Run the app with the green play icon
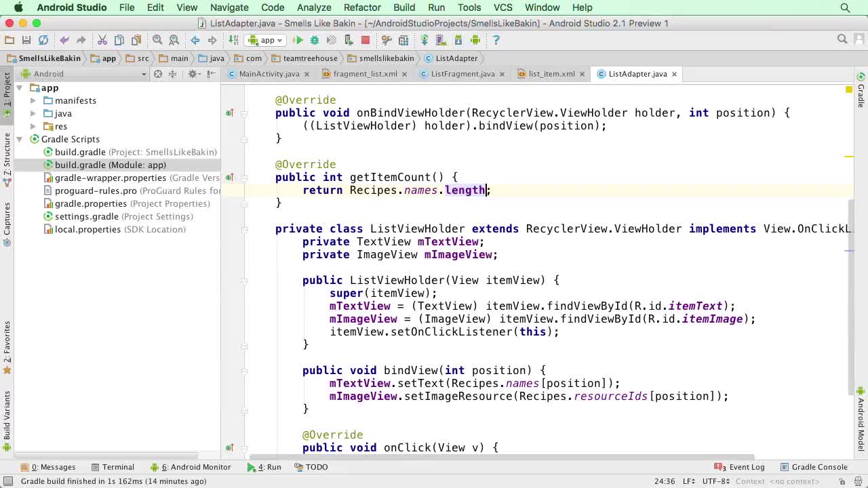 [x=298, y=40]
